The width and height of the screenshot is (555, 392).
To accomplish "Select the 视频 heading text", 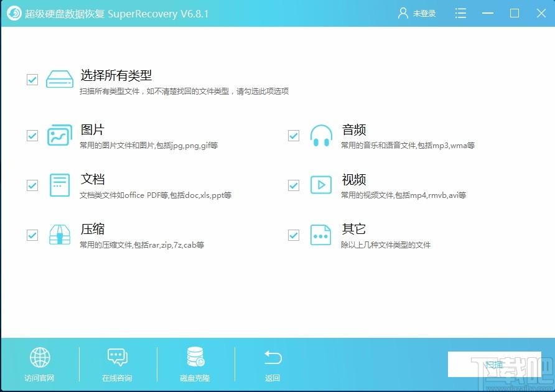I will point(353,180).
